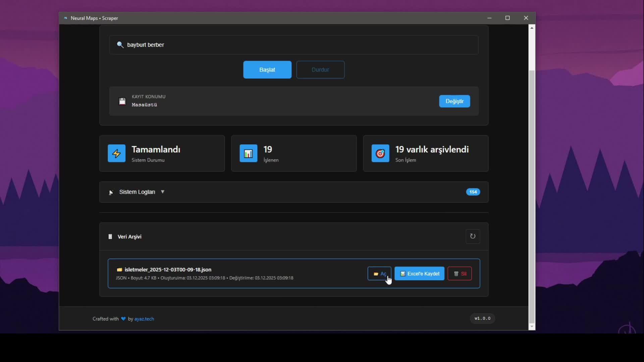Open the ayaz.tech link
The image size is (644, 362).
point(144,319)
